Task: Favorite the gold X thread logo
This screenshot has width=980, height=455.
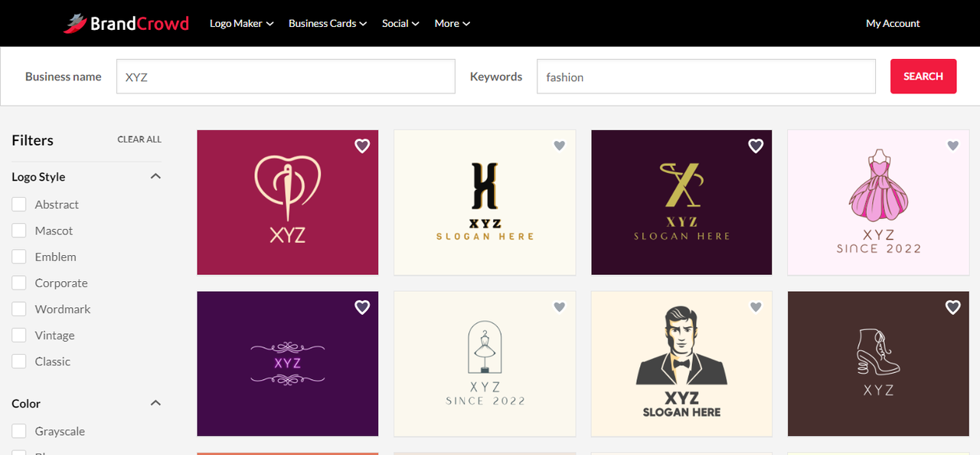Action: pyautogui.click(x=756, y=146)
